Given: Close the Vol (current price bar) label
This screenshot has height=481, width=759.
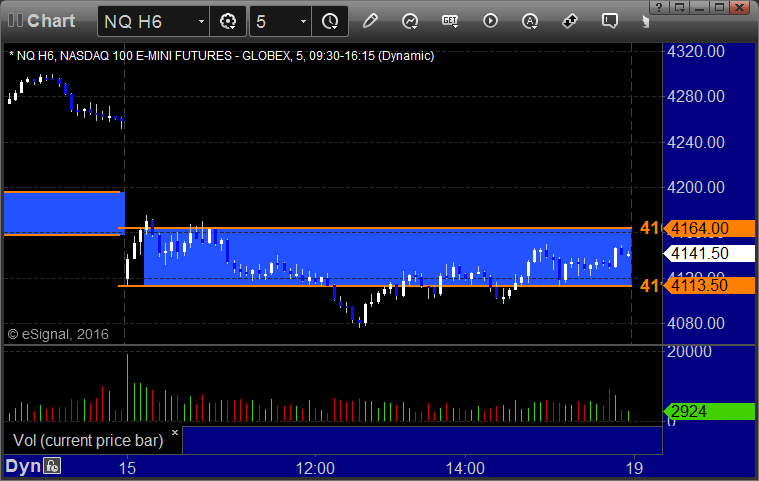Looking at the screenshot, I should pos(175,432).
